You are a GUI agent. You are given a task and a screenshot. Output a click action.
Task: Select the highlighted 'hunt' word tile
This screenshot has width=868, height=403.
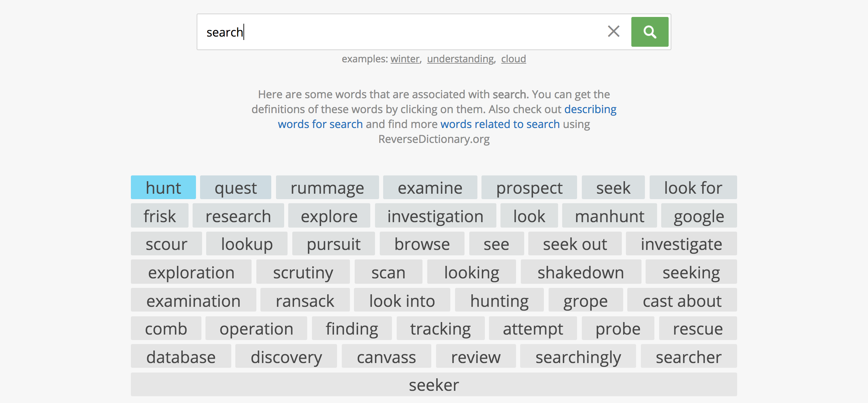pos(163,188)
